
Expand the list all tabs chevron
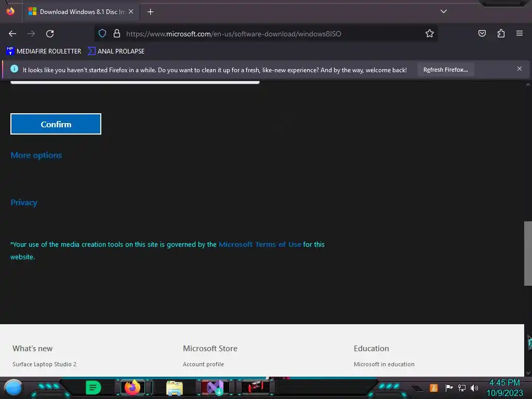pos(444,11)
